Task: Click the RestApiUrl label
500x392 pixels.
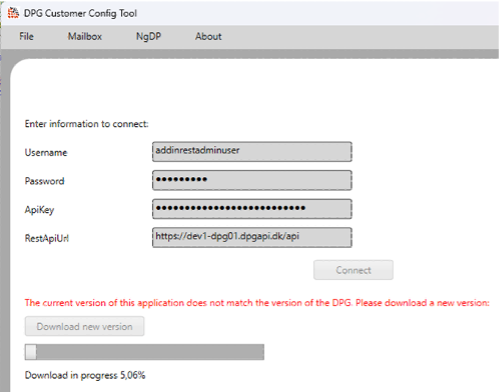Action: (x=47, y=238)
